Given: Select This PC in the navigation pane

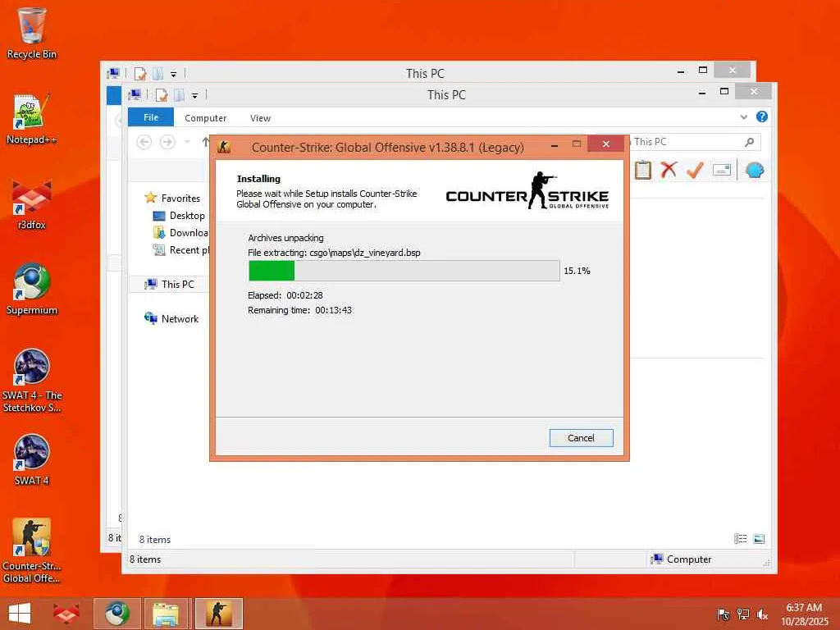Looking at the screenshot, I should (x=169, y=284).
